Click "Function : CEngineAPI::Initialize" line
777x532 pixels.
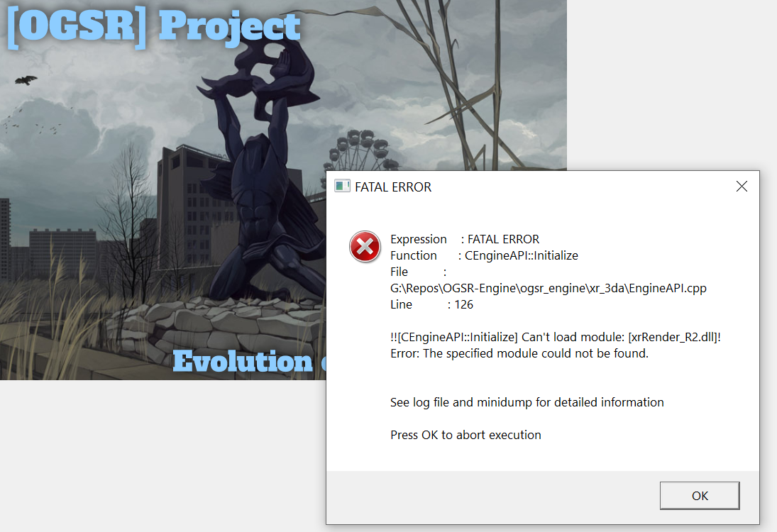(484, 255)
